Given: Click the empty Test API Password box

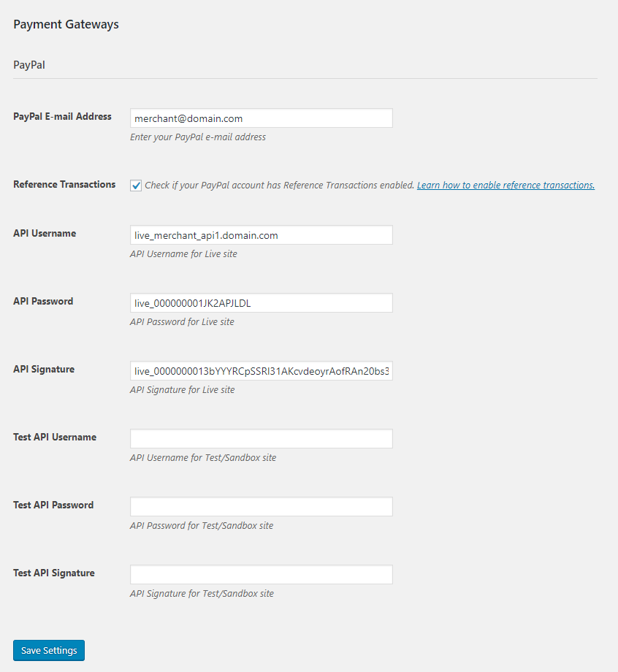Looking at the screenshot, I should [261, 507].
